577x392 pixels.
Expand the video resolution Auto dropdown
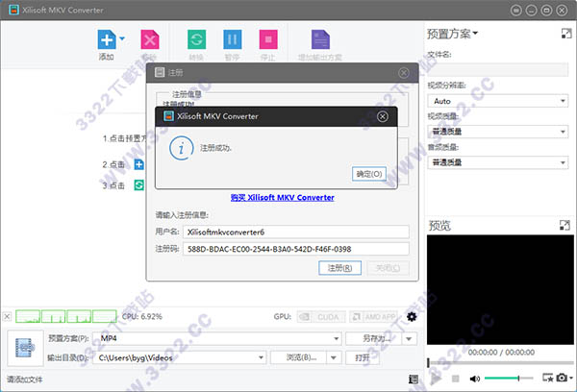click(x=498, y=101)
